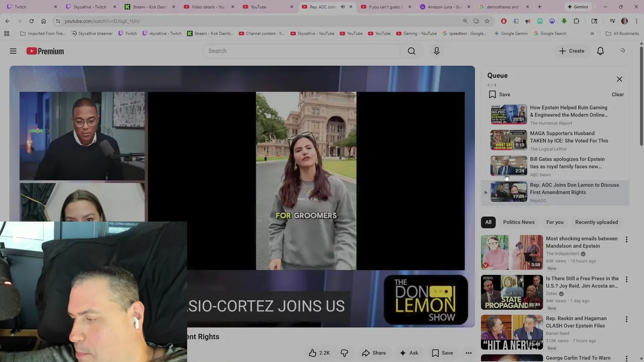Click the zoom magnifier in address bar
This screenshot has height=362, width=644.
(x=465, y=21)
